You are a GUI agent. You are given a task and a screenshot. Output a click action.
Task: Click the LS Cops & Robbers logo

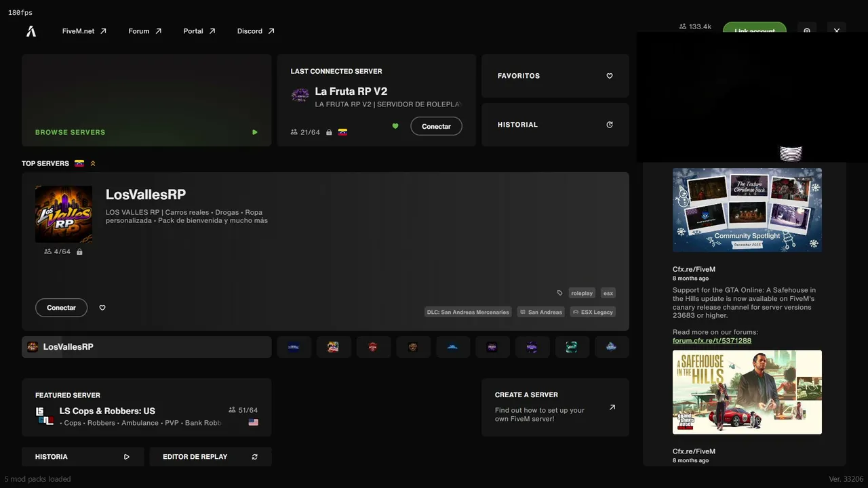(45, 416)
